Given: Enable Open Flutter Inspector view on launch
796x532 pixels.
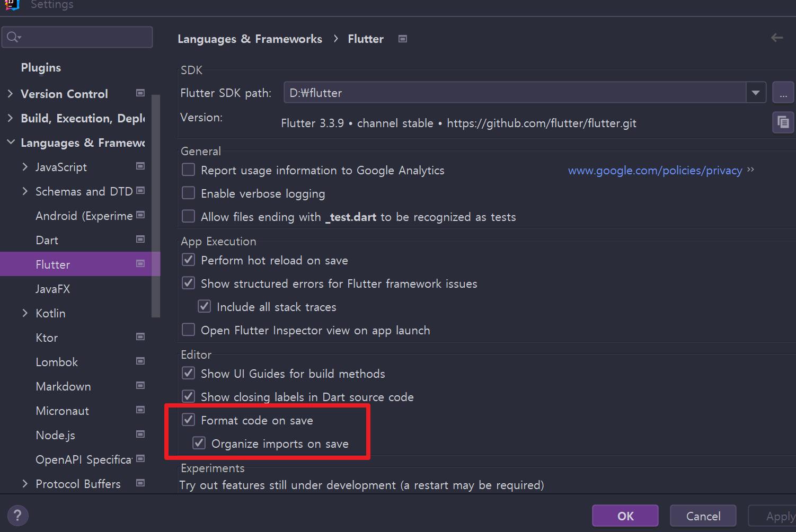Looking at the screenshot, I should pos(188,330).
